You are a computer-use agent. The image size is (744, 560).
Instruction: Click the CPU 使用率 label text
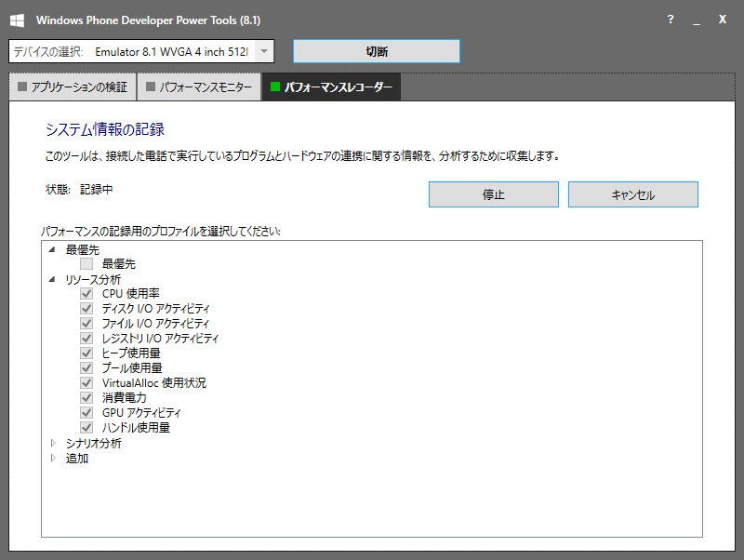click(x=131, y=294)
